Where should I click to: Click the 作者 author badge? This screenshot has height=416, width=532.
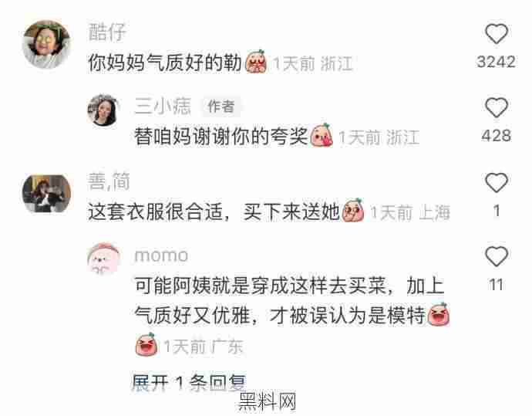tap(221, 107)
